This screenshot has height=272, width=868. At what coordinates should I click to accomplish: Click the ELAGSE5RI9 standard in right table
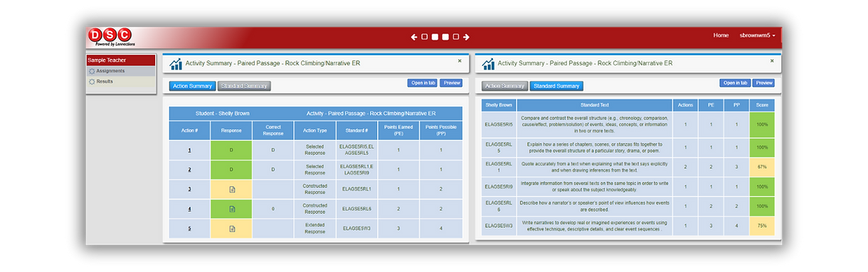point(499,187)
